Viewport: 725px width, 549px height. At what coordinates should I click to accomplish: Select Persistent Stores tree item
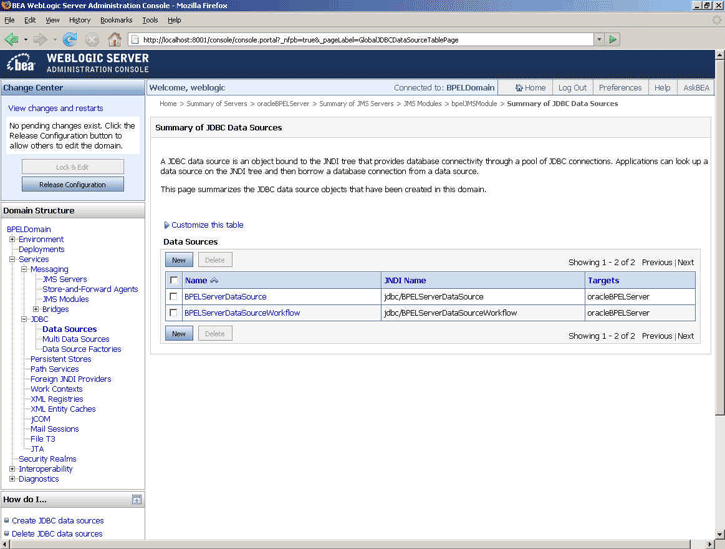click(x=61, y=359)
